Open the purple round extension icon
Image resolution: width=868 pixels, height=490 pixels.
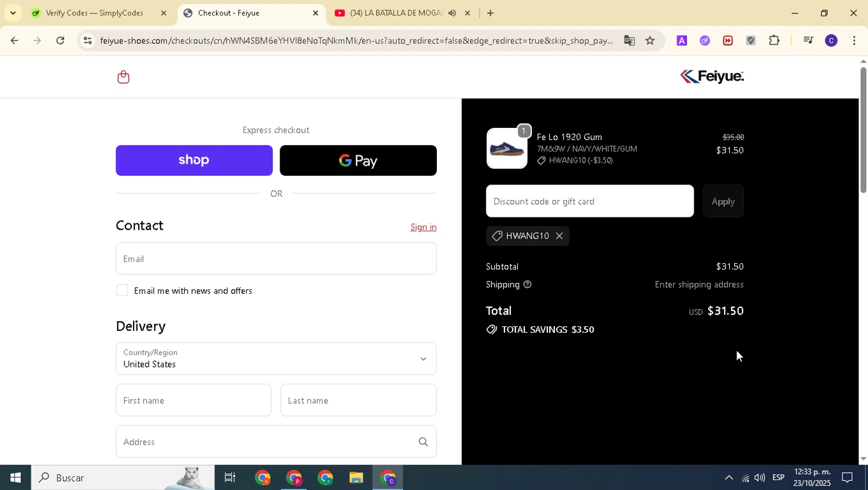pos(705,40)
